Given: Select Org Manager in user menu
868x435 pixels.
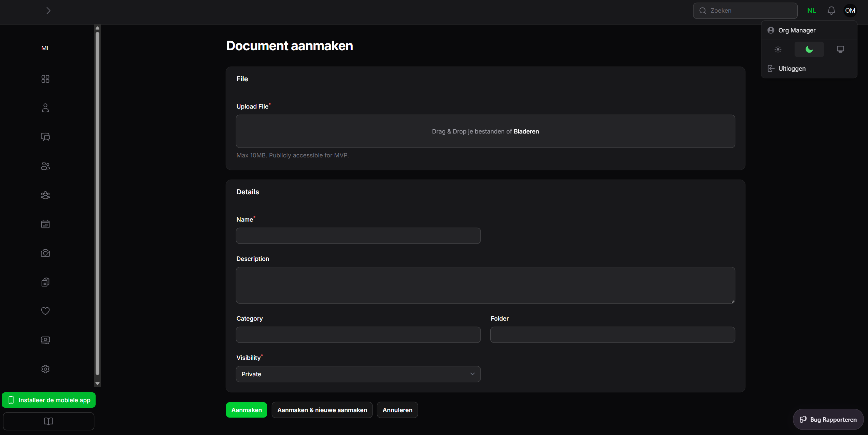Looking at the screenshot, I should pyautogui.click(x=796, y=30).
